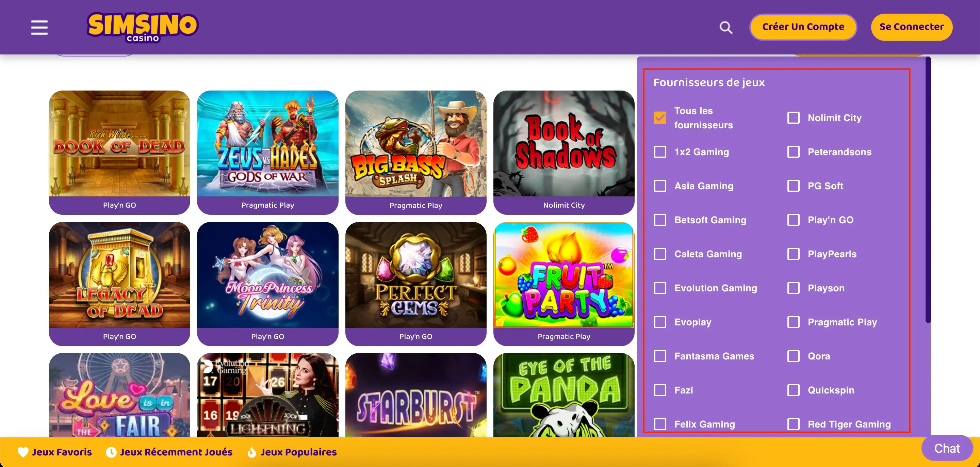980x467 pixels.
Task: Open the search magnifier icon
Action: (x=726, y=28)
